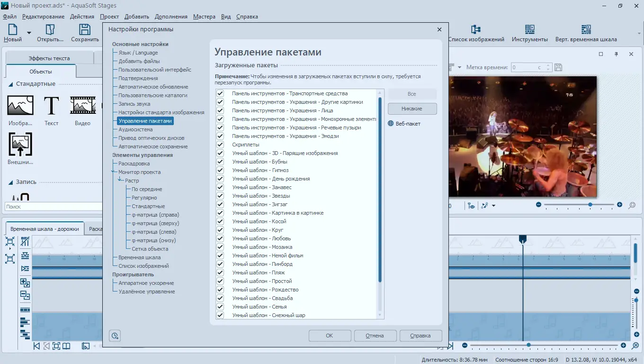Click the Справка button in dialog

click(420, 336)
